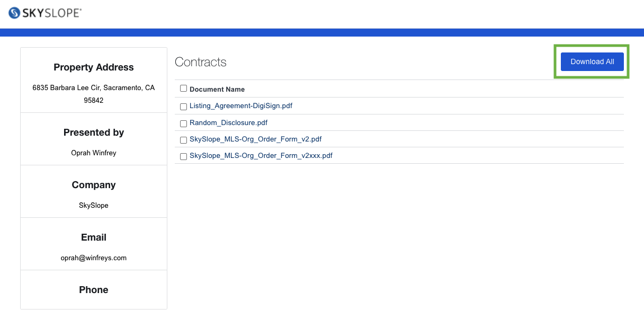Click the SkySlope circular logo icon
This screenshot has height=336, width=644.
pyautogui.click(x=14, y=13)
